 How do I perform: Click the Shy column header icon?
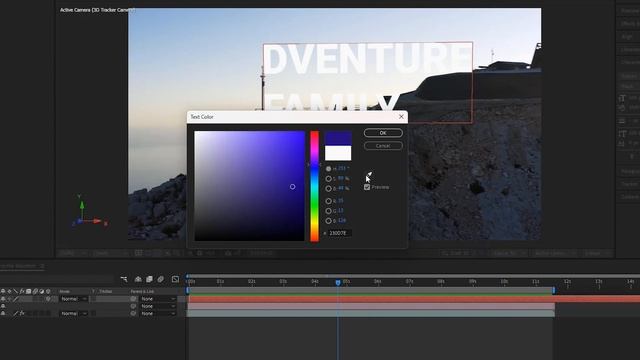pos(3,291)
